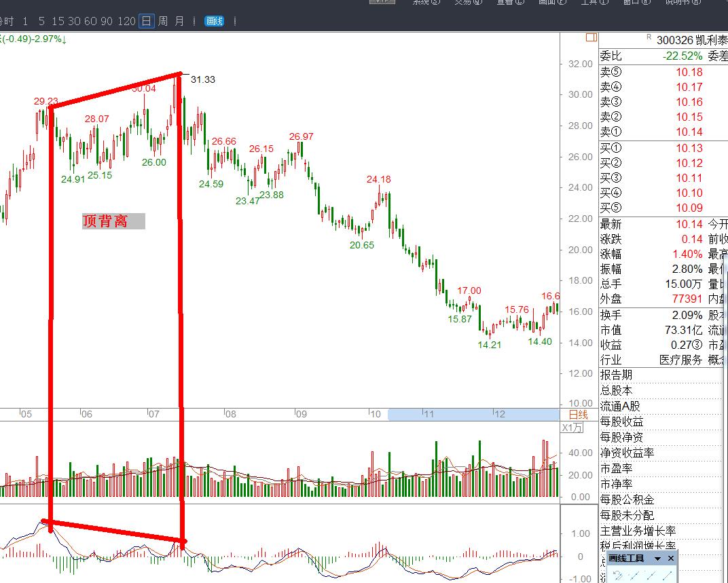Close the 画线工具 floating panel
This screenshot has height=583, width=728.
(x=670, y=559)
